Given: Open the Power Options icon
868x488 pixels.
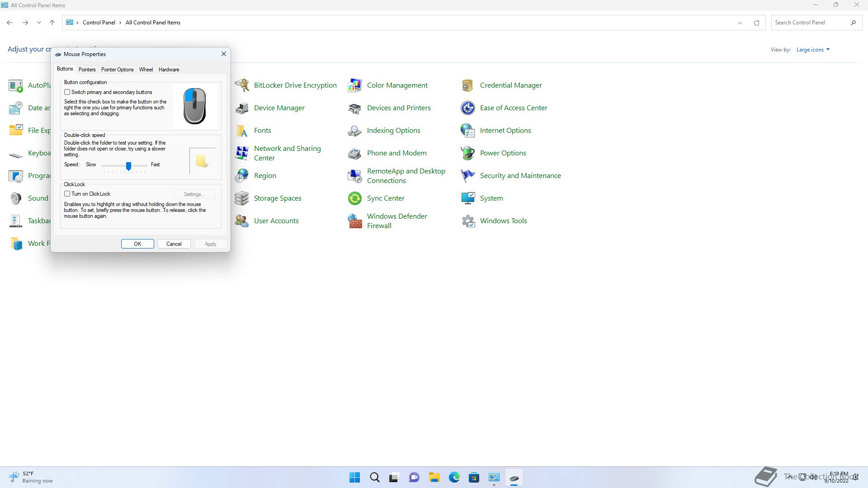Looking at the screenshot, I should [x=468, y=153].
